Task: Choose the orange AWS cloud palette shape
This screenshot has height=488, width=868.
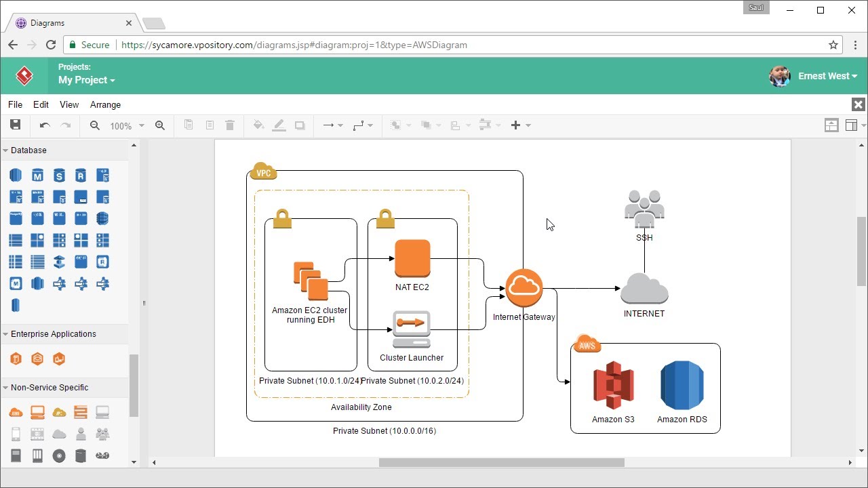Action: click(16, 413)
